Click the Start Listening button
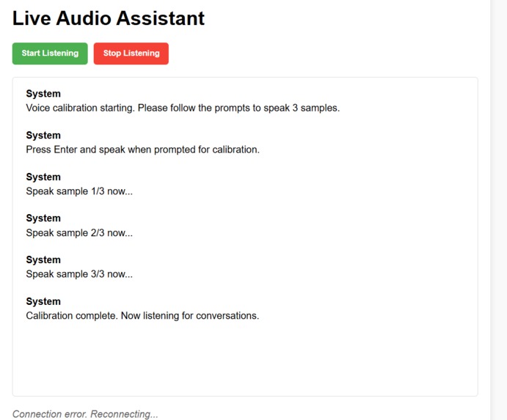The width and height of the screenshot is (507, 420). pyautogui.click(x=50, y=54)
